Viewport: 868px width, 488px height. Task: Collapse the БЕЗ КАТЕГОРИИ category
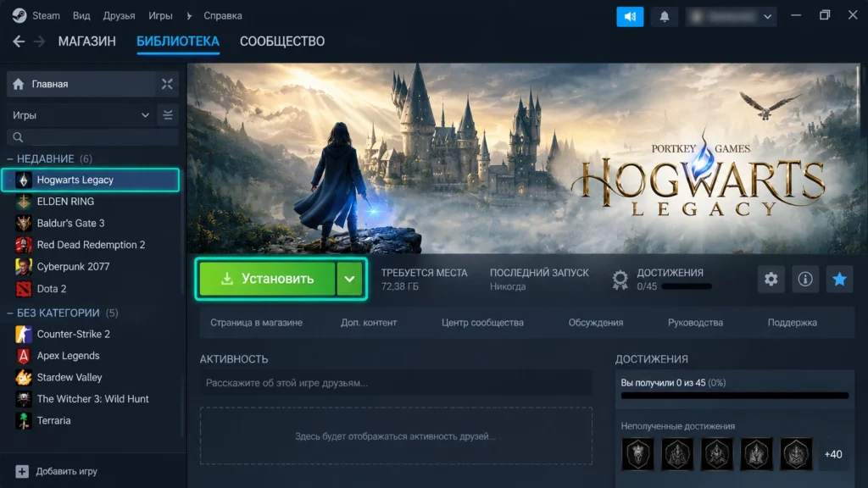tap(10, 313)
